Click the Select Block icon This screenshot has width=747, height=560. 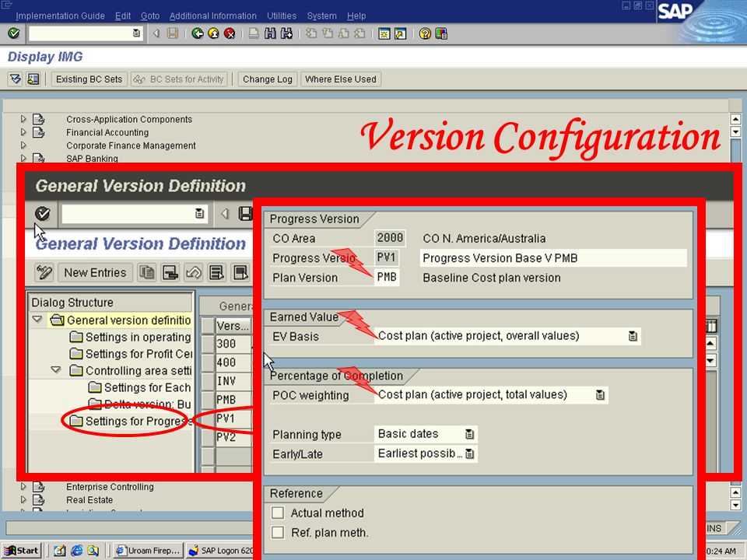(240, 273)
